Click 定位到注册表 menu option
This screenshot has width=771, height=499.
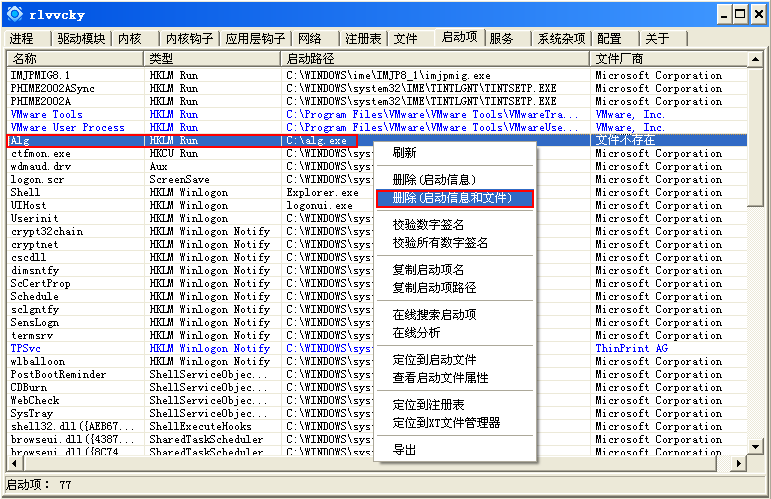[428, 405]
